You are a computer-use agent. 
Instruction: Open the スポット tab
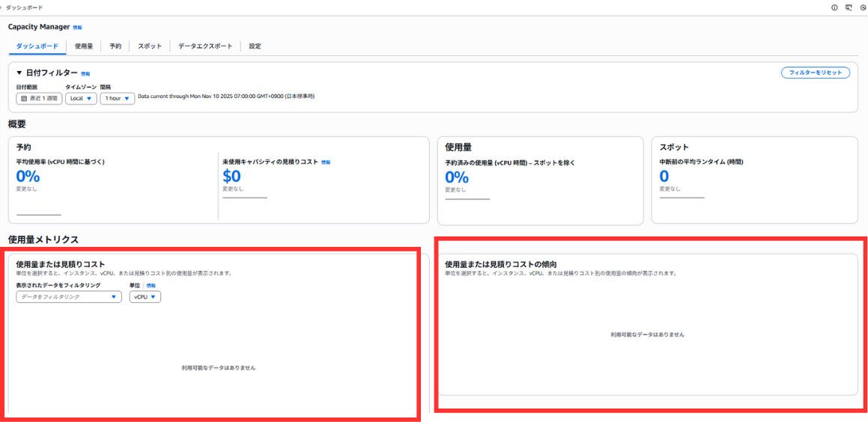(150, 46)
